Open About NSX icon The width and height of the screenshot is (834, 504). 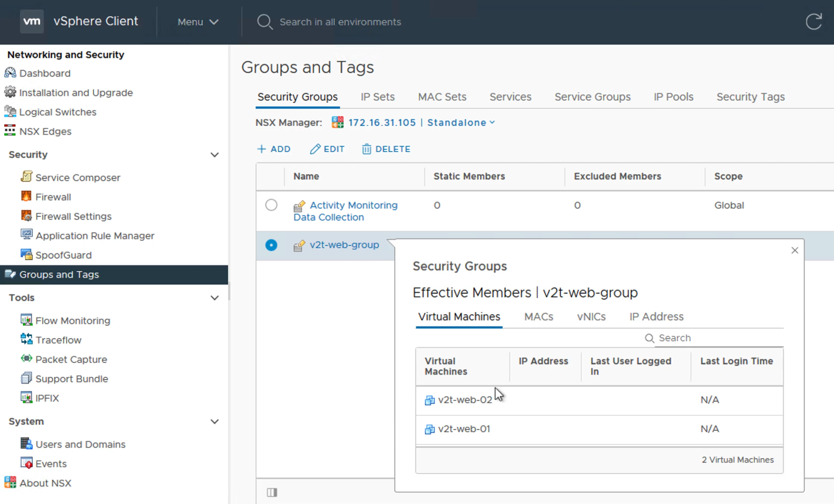click(x=10, y=483)
